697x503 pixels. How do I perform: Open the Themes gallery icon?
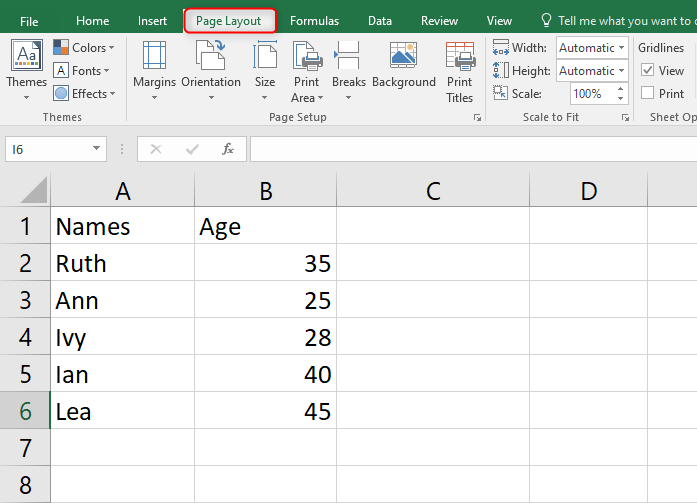coord(27,55)
